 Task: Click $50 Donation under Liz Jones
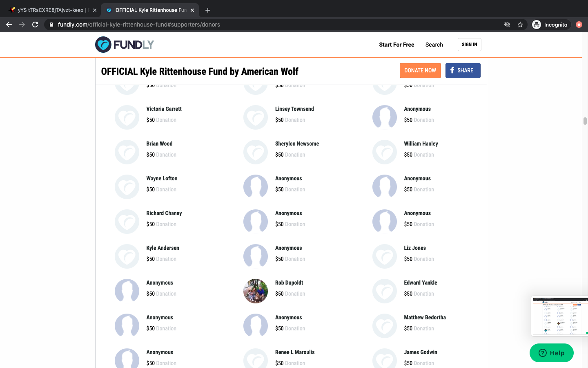coord(419,259)
